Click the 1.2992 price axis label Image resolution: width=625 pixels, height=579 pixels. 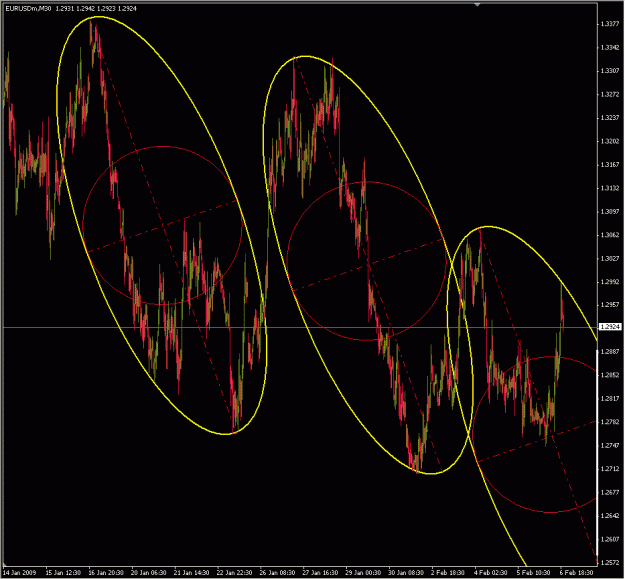610,282
